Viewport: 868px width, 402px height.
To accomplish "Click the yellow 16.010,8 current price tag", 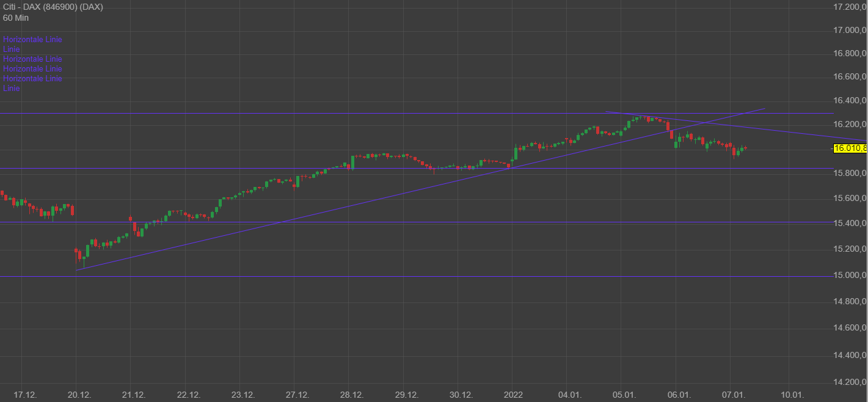I will 850,148.
